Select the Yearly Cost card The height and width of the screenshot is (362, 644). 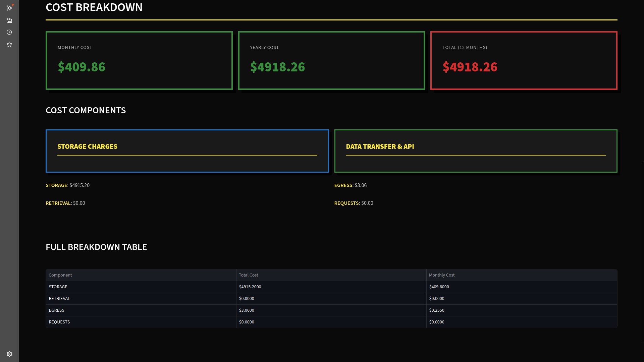click(331, 60)
